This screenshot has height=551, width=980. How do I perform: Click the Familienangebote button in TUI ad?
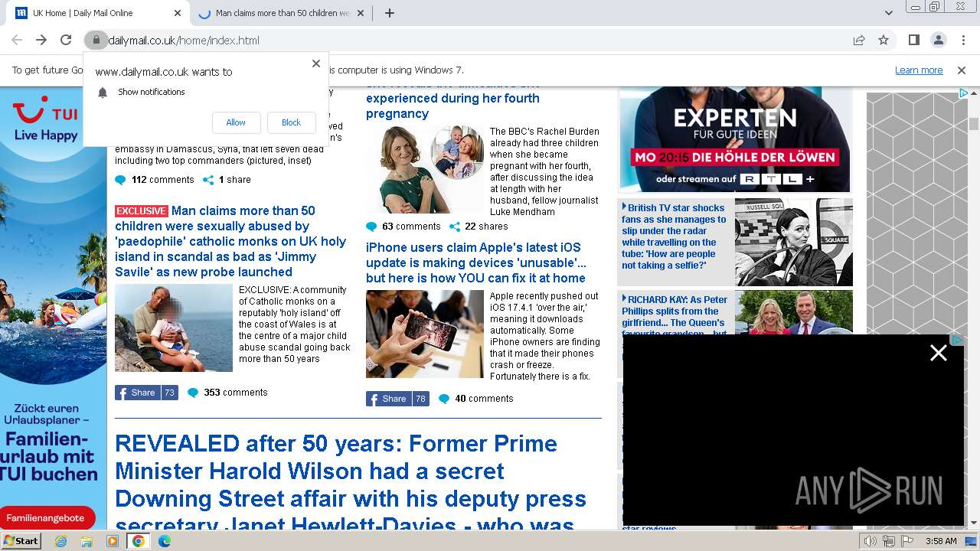[46, 518]
